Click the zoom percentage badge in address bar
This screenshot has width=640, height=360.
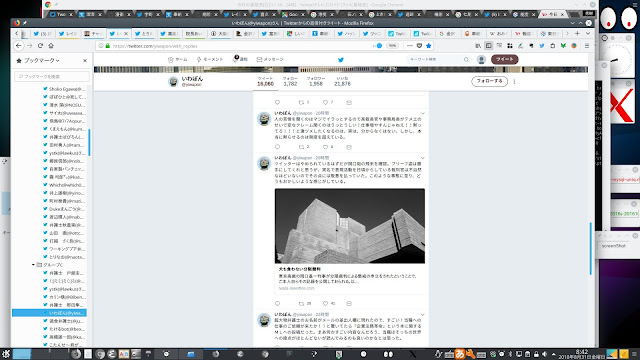(392, 46)
